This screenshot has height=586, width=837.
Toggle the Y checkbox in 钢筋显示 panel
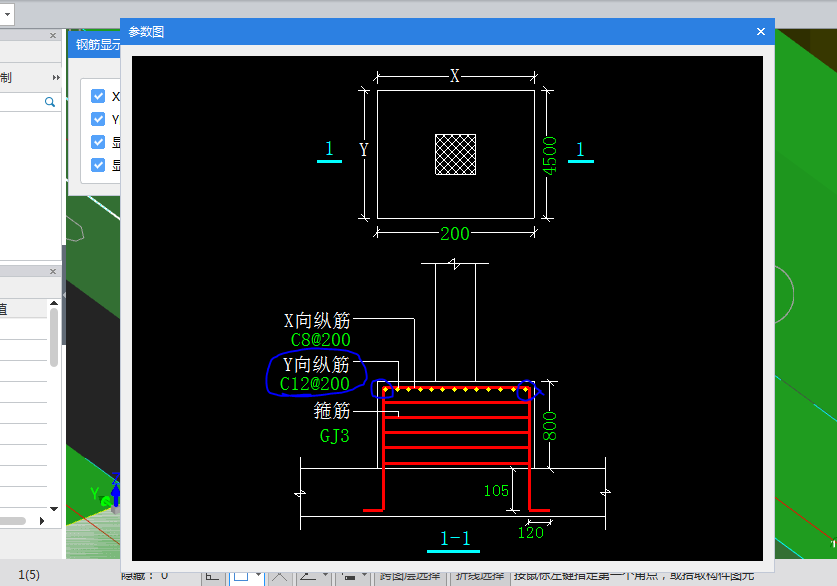pos(98,119)
